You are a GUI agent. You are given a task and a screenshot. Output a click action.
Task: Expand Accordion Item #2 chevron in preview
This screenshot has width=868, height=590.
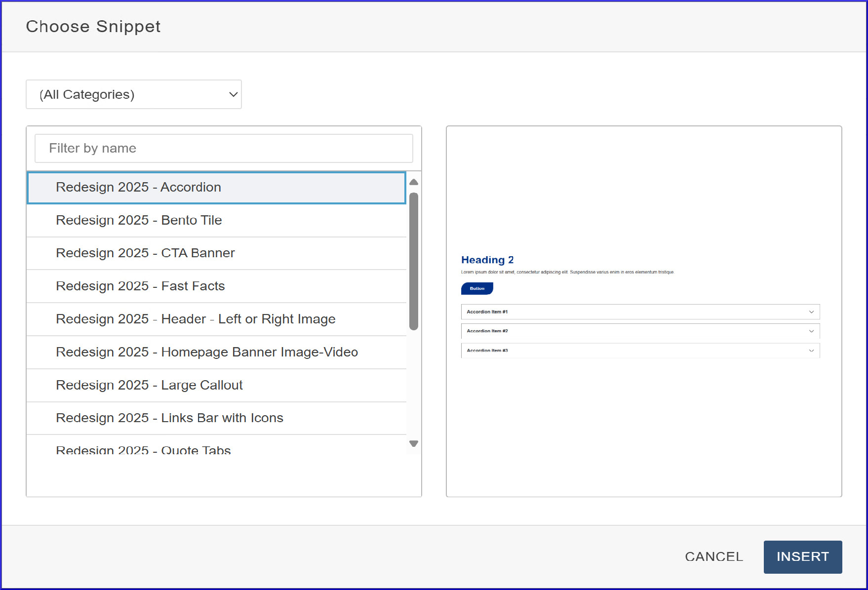(x=811, y=331)
